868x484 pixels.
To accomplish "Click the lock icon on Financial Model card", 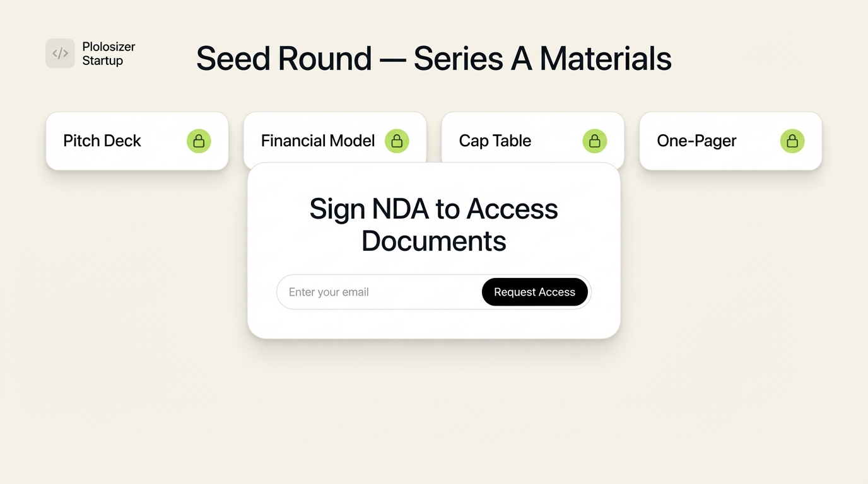I will [x=397, y=141].
